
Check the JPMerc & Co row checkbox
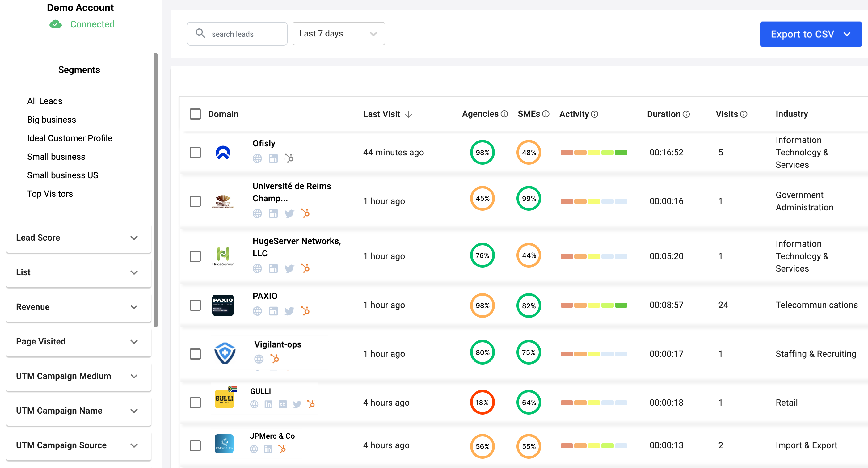195,446
